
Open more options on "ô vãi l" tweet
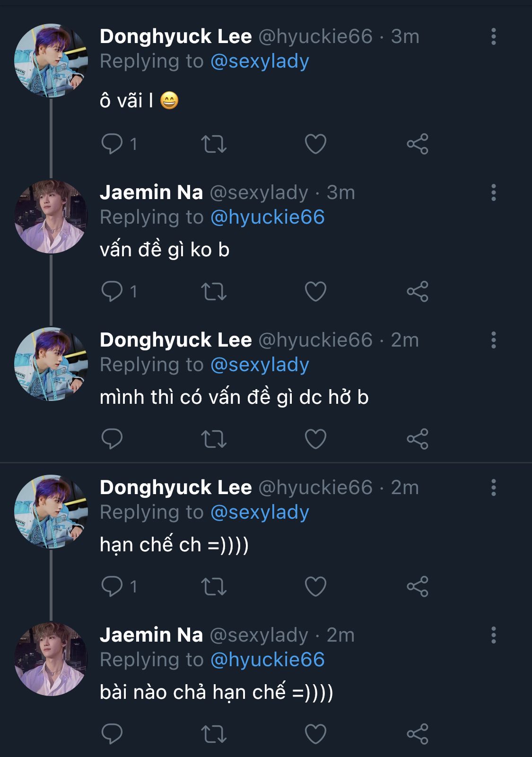tap(493, 36)
